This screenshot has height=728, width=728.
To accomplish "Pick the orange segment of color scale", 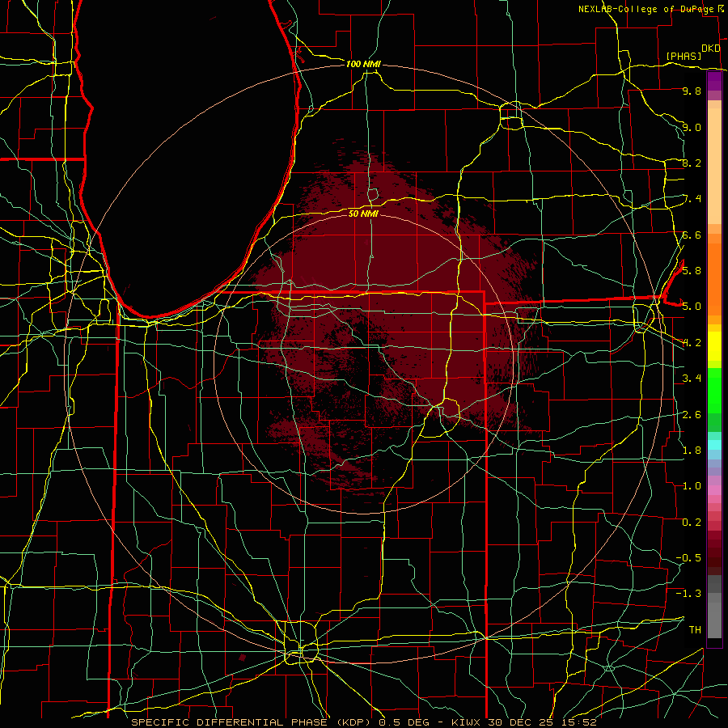I will point(714,278).
